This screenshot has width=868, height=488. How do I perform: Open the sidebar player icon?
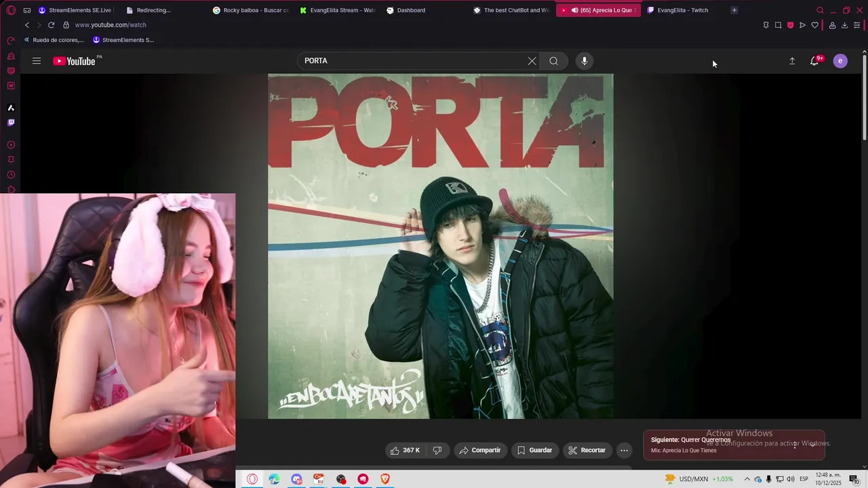(x=11, y=145)
